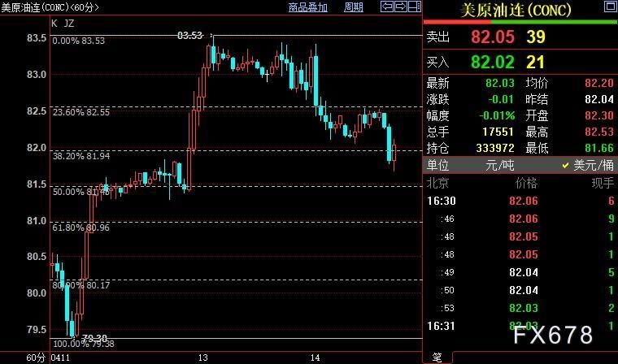Select the 美元/桶 unit option

[594, 166]
